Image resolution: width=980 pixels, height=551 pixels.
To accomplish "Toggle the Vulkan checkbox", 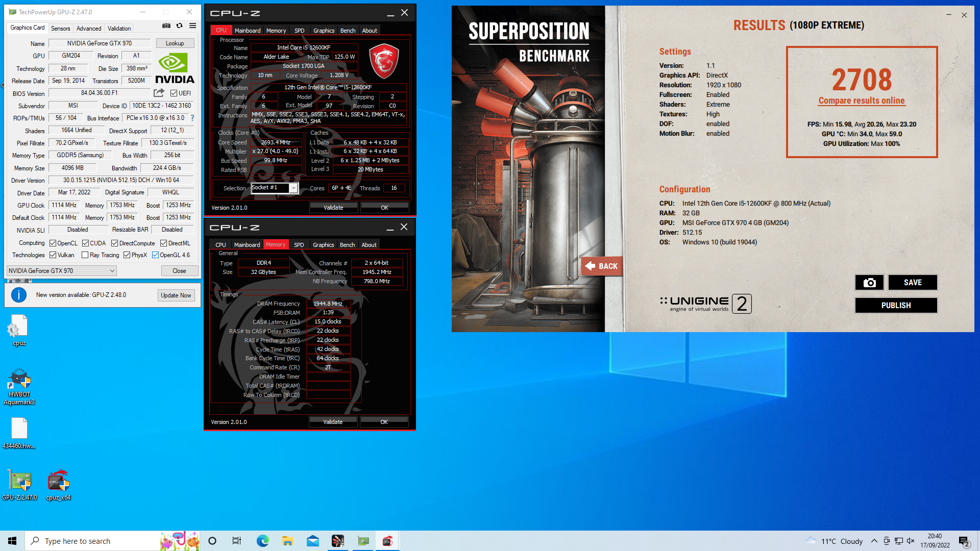I will pyautogui.click(x=53, y=255).
